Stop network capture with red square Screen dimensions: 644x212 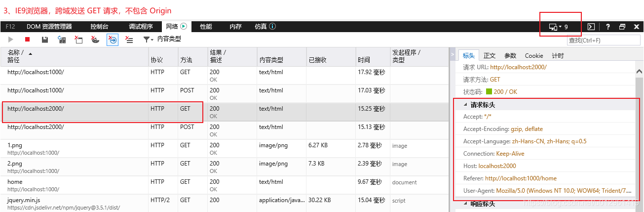28,39
